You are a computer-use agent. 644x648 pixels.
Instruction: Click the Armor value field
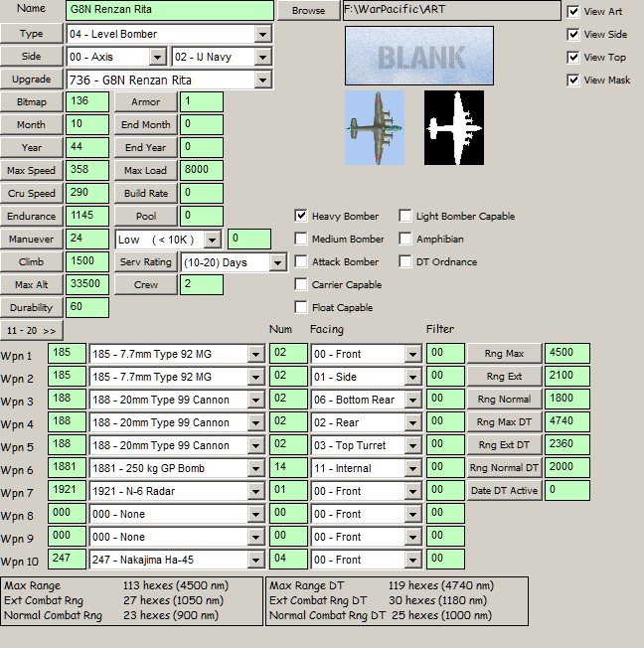(x=202, y=102)
